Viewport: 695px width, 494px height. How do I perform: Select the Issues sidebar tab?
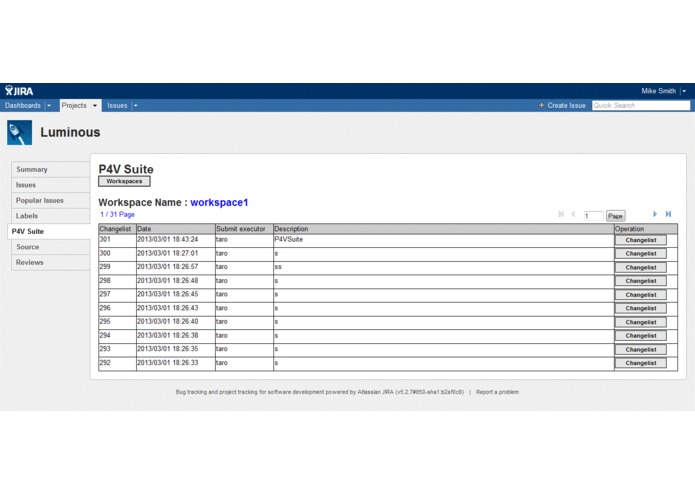pyautogui.click(x=51, y=185)
